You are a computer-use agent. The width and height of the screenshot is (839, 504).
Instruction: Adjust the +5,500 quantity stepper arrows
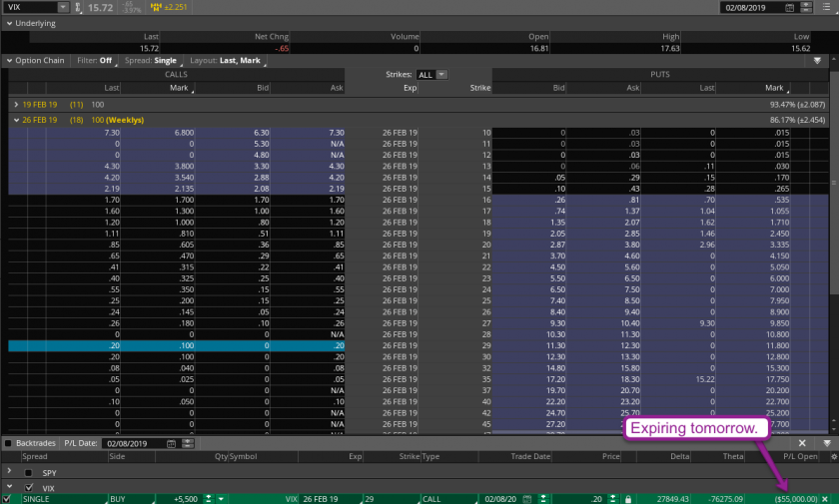[x=210, y=498]
